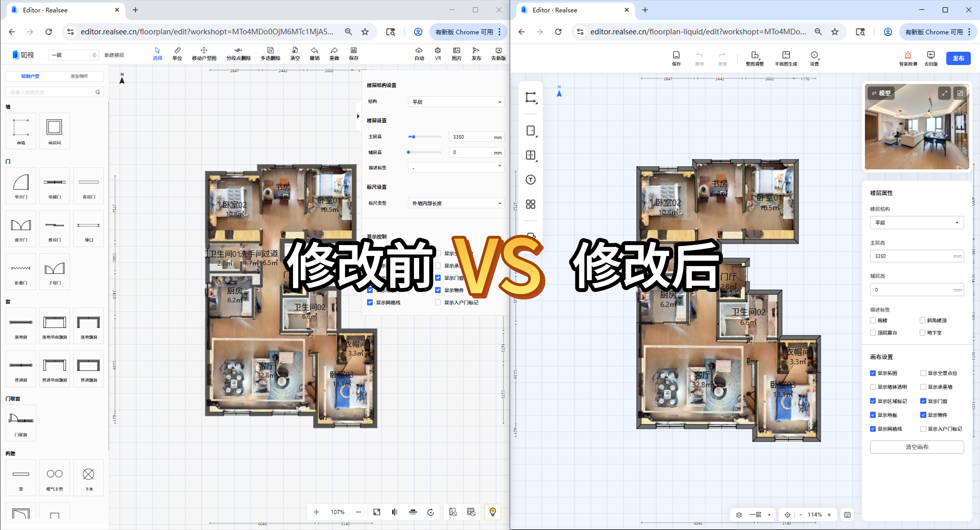Select the 单位 ruler tool

pos(177,53)
